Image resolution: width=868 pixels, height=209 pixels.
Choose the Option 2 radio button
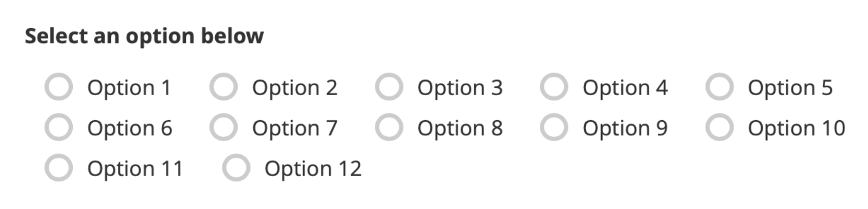(224, 87)
